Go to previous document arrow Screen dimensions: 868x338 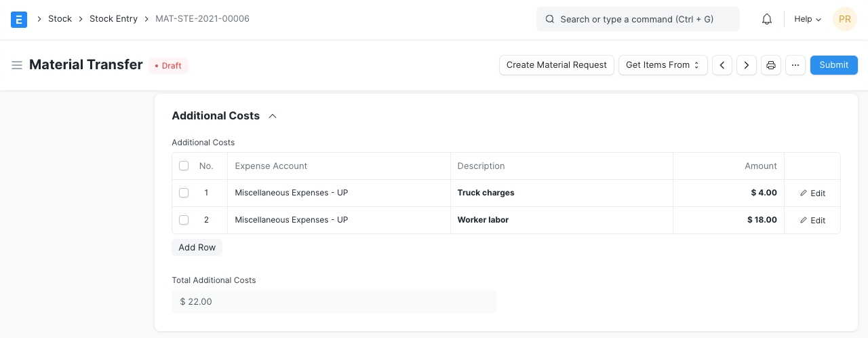click(x=722, y=65)
